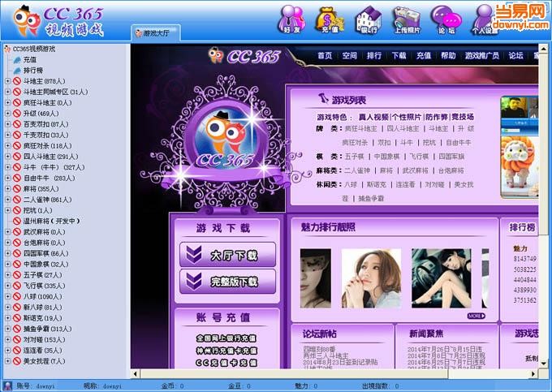Screen dimensions: 552x392
Task: Open the 上传照片 camera icon
Action: 407,19
